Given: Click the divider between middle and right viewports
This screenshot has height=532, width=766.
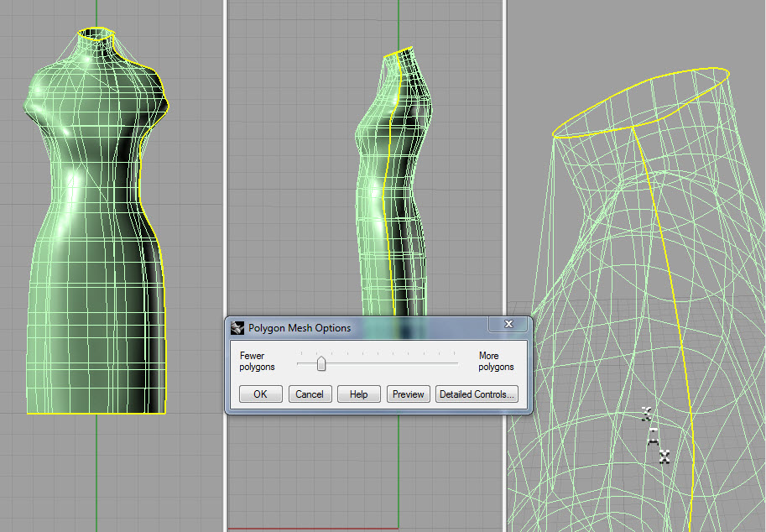Looking at the screenshot, I should [x=505, y=168].
